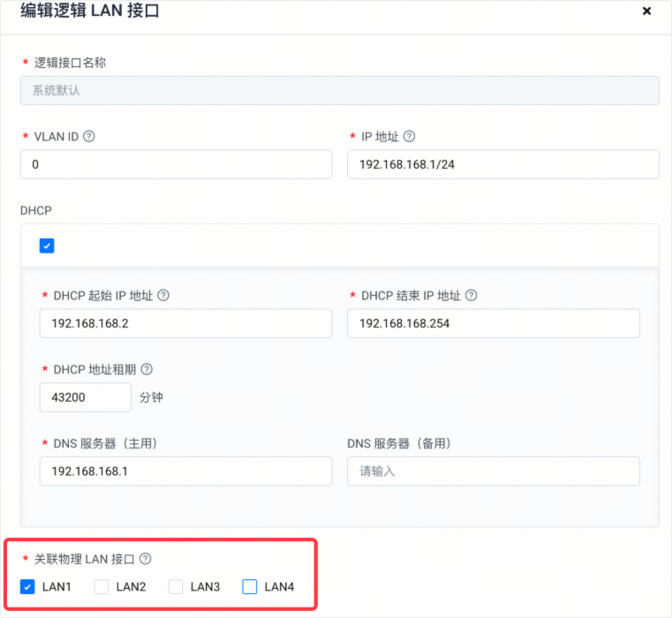Click the 关联物理 LAN 接口 help icon

coord(146,559)
